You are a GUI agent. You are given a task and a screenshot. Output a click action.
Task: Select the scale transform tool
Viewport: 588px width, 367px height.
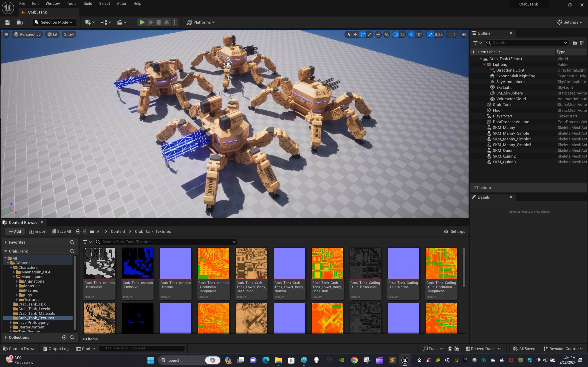point(369,34)
